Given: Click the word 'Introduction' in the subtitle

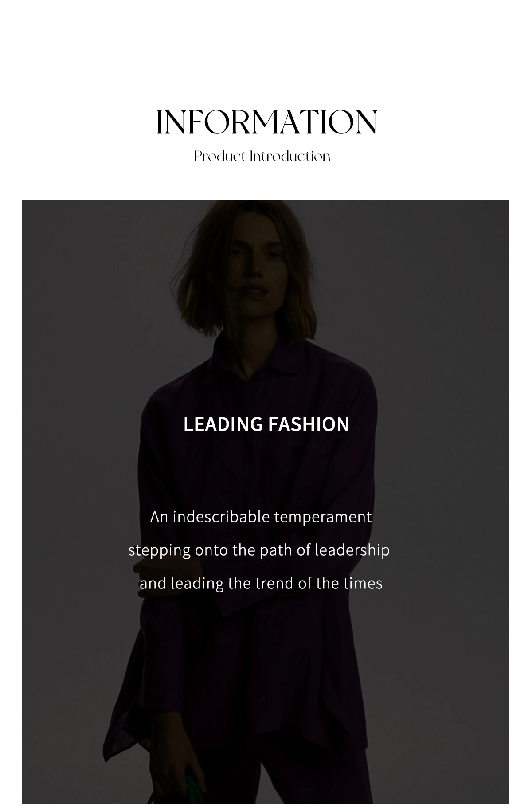Looking at the screenshot, I should tap(290, 157).
